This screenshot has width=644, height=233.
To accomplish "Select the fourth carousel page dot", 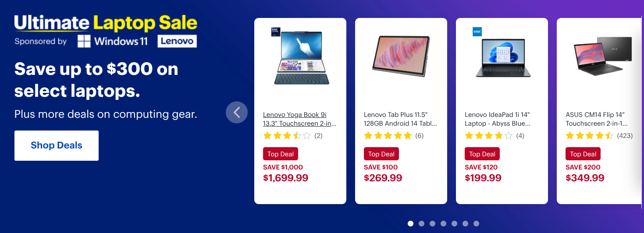I will tap(443, 223).
